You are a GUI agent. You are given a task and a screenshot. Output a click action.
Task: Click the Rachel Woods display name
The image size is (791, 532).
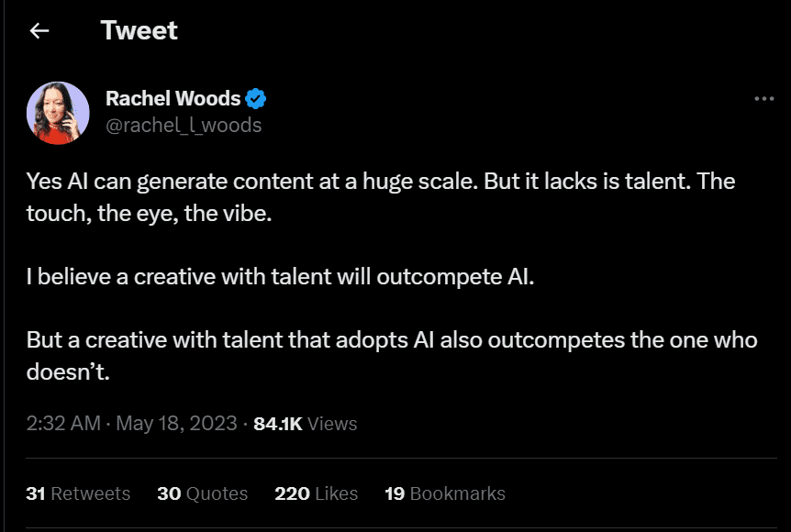(x=173, y=99)
